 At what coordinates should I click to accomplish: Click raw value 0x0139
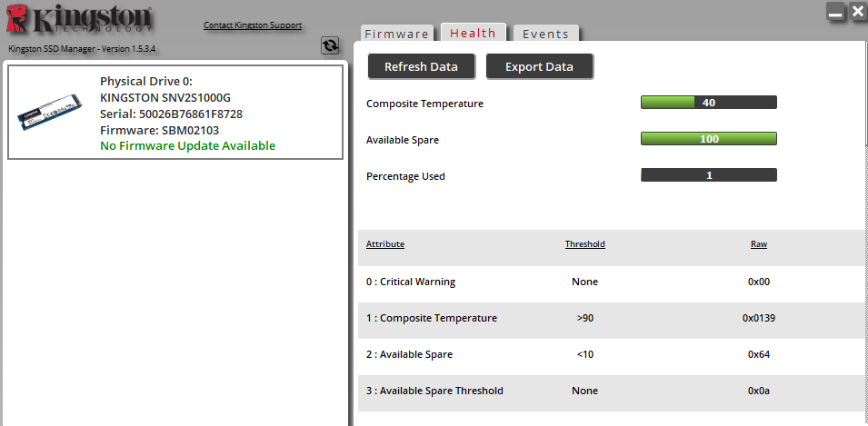tap(759, 318)
